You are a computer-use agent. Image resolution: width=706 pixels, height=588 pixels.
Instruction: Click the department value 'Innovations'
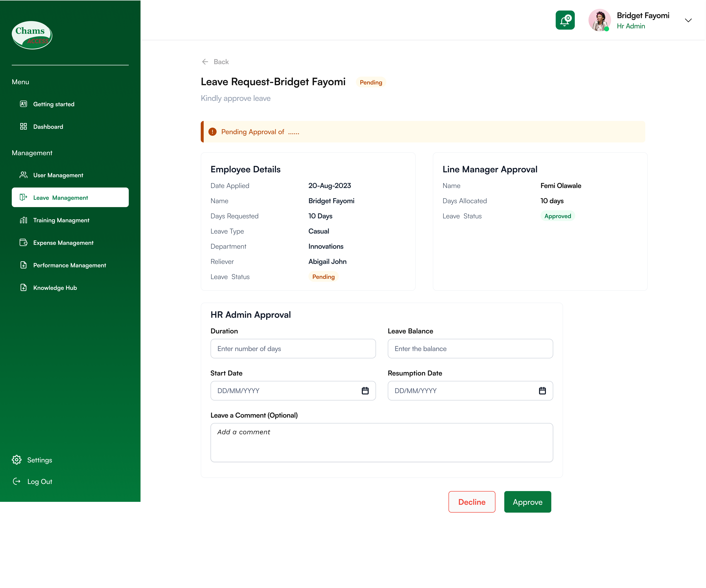[x=326, y=246]
